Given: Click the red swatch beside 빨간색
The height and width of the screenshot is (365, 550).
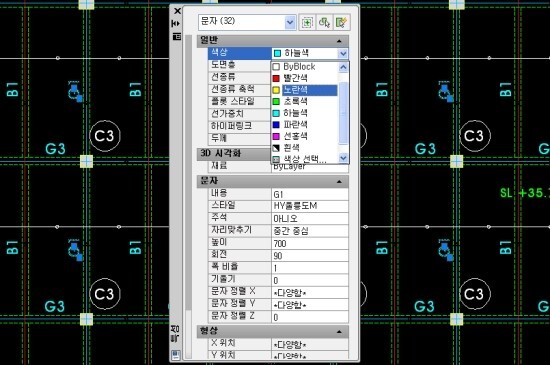Looking at the screenshot, I should tap(276, 78).
